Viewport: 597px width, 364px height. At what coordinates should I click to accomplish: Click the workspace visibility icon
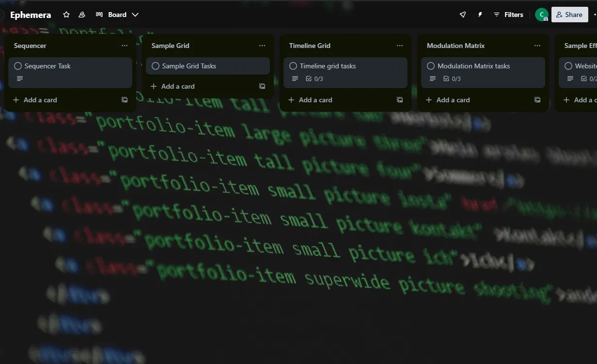[x=82, y=15]
